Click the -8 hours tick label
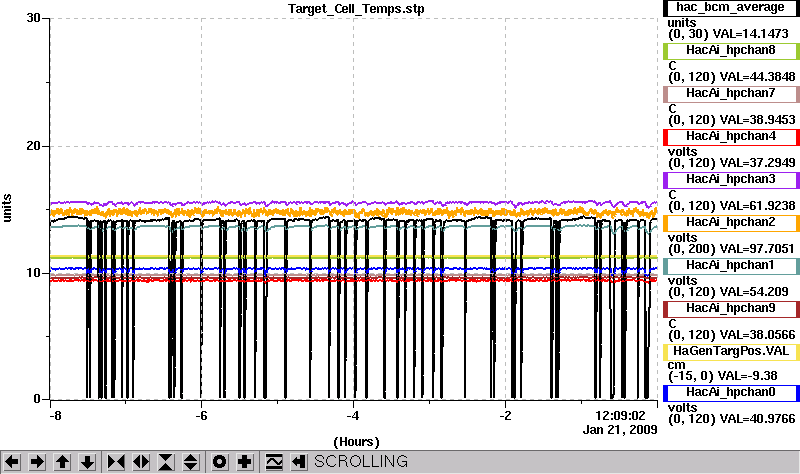This screenshot has height=474, width=800. click(x=55, y=416)
